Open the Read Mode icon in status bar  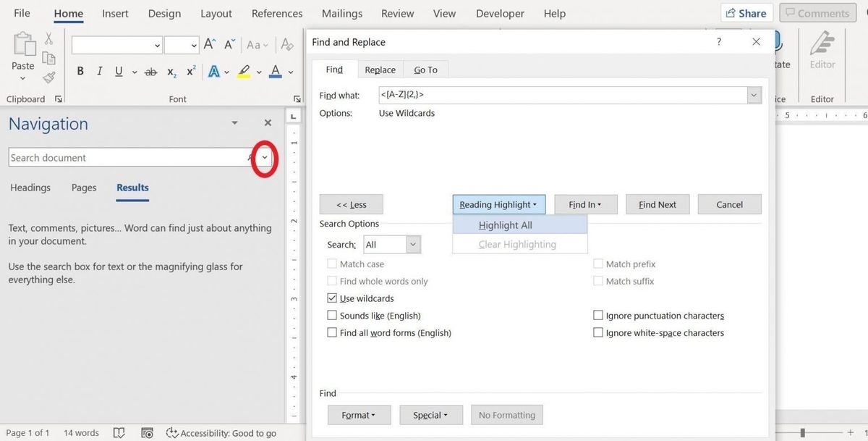119,432
